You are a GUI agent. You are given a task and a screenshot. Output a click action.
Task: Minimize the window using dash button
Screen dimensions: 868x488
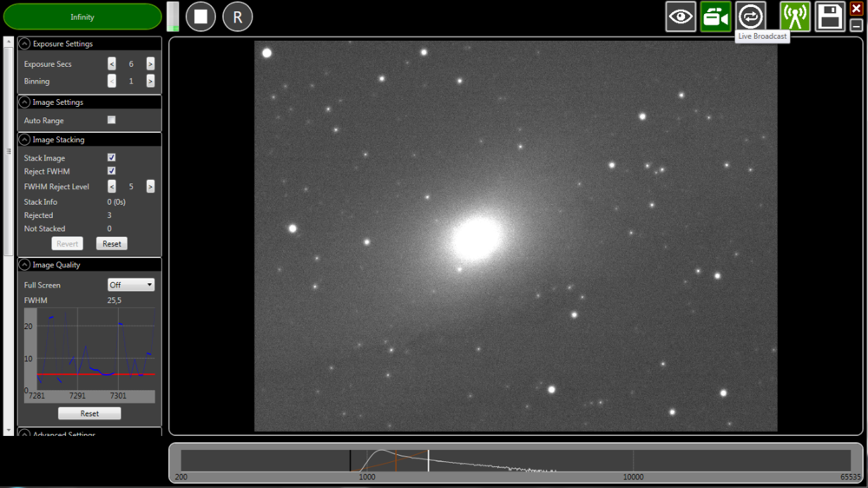857,25
